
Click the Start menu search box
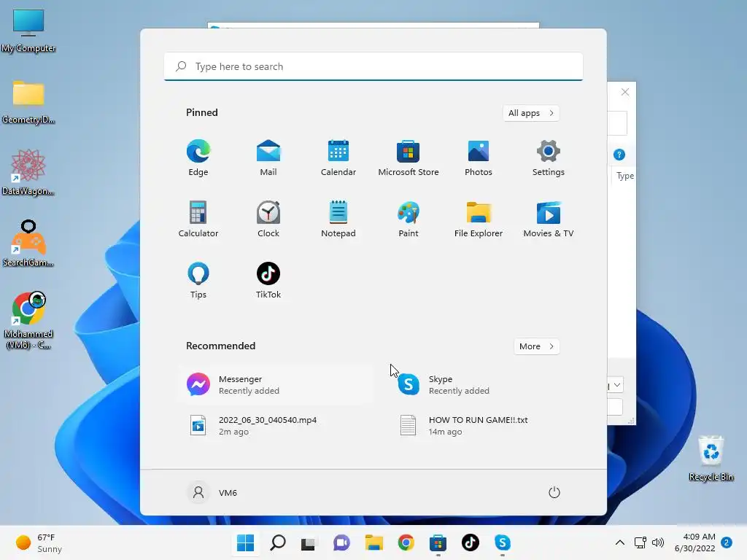pos(373,66)
